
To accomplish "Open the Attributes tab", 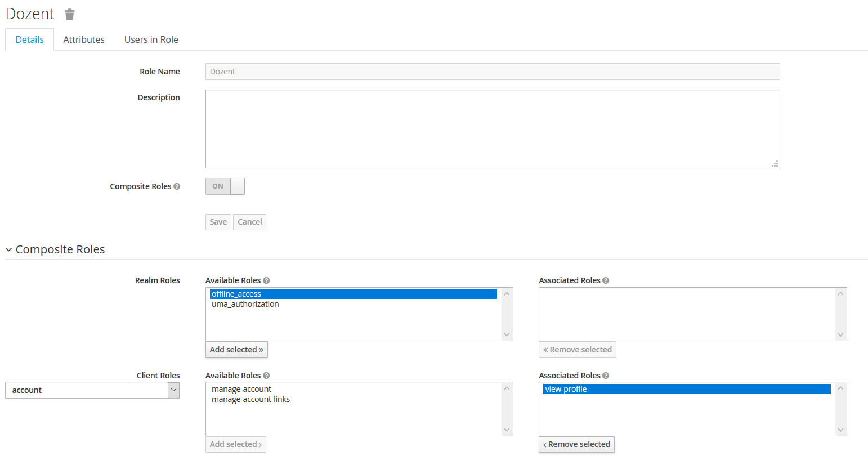I will tap(84, 39).
